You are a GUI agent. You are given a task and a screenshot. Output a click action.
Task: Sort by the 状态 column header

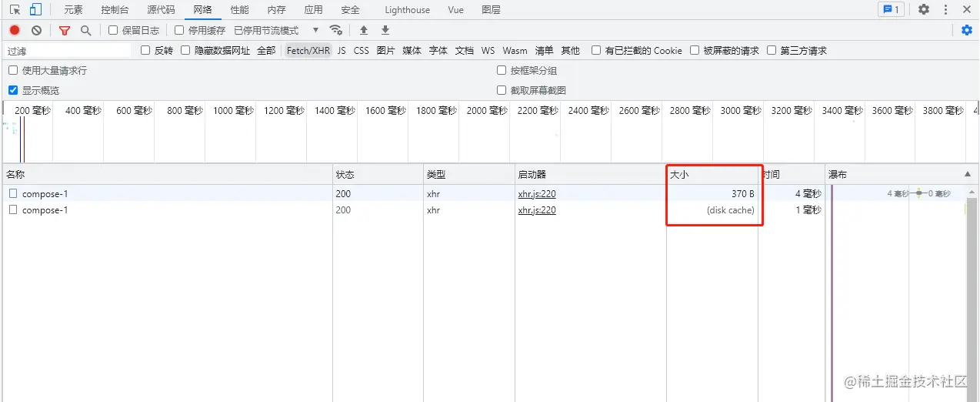pyautogui.click(x=378, y=175)
